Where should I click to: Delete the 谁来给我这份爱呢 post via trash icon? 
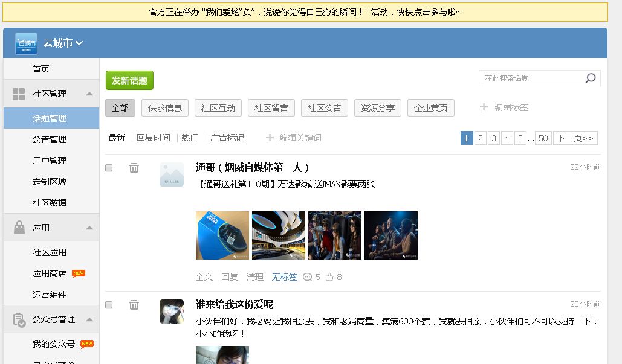coord(134,305)
